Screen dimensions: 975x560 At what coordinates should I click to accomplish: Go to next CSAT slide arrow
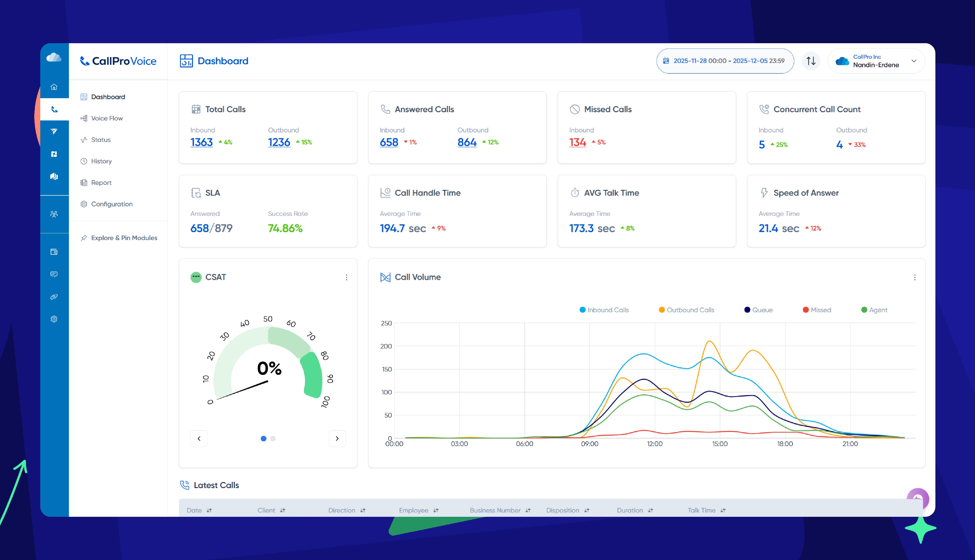(x=337, y=438)
